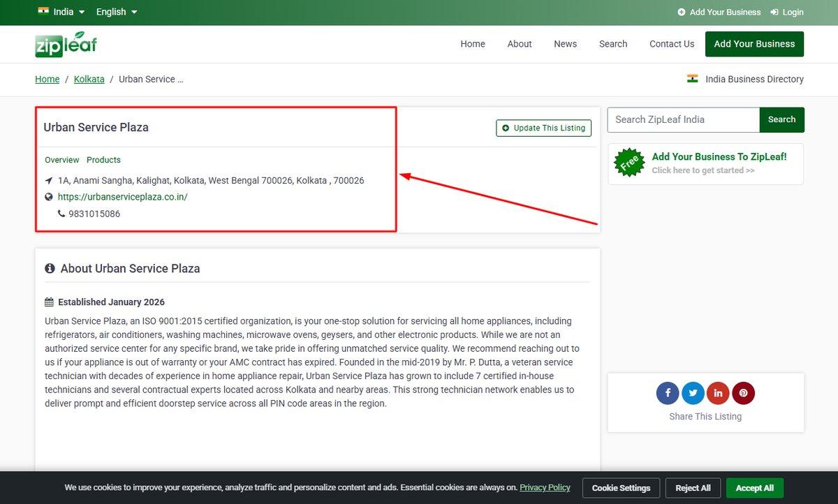The width and height of the screenshot is (838, 504).
Task: Click the calendar icon beside Established
Action: [49, 302]
